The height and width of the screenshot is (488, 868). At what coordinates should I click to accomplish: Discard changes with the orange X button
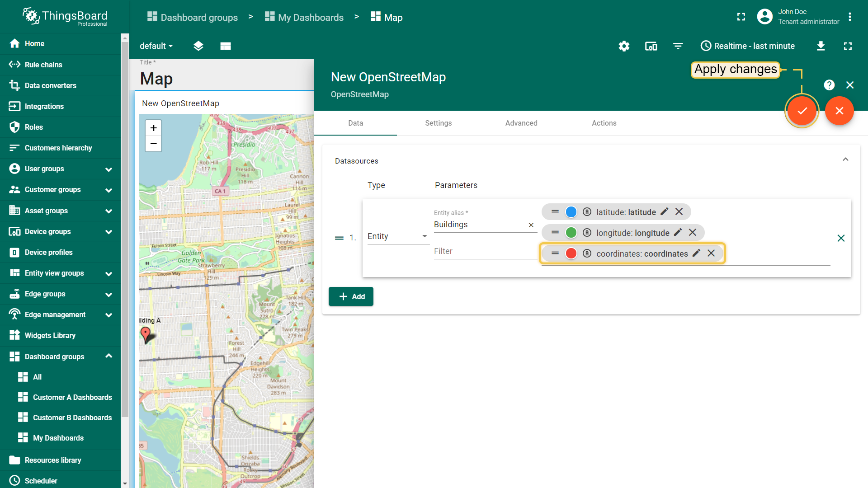(839, 111)
